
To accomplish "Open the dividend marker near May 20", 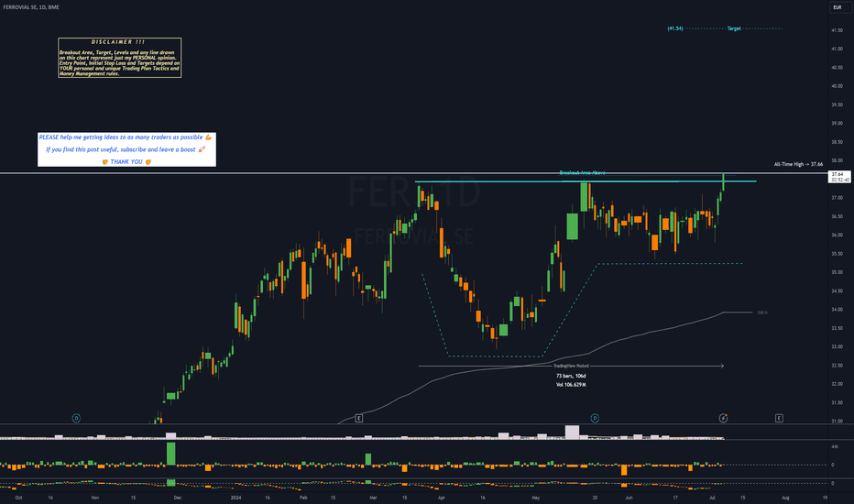I will tap(595, 418).
